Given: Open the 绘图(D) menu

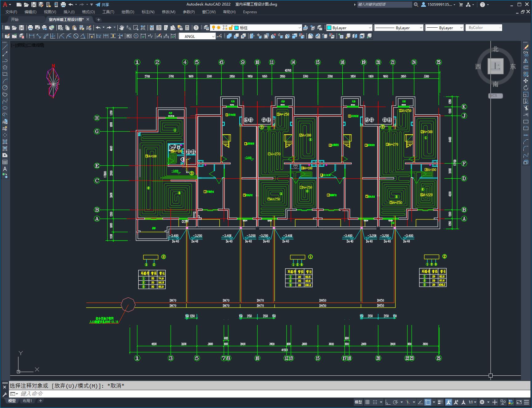Looking at the screenshot, I should coord(128,12).
